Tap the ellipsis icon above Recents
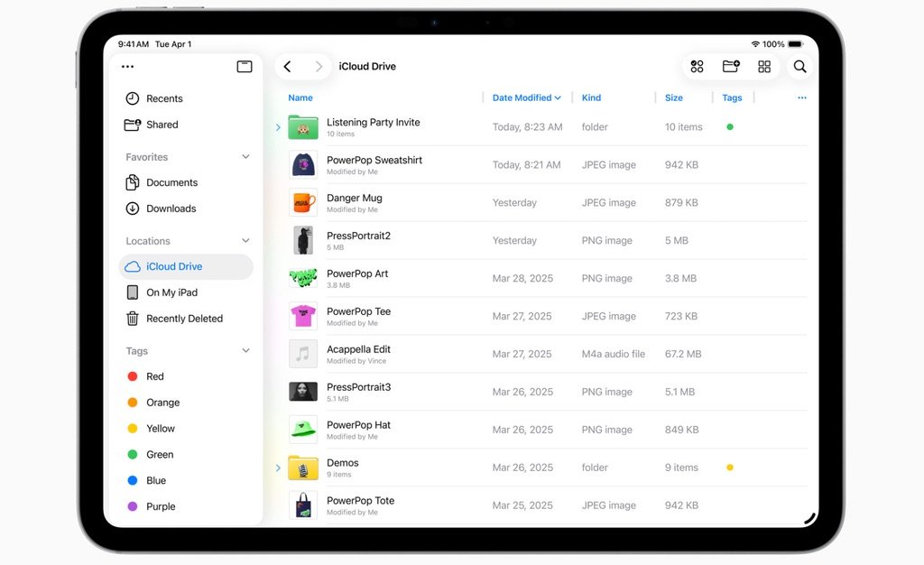The image size is (924, 565). coord(127,66)
